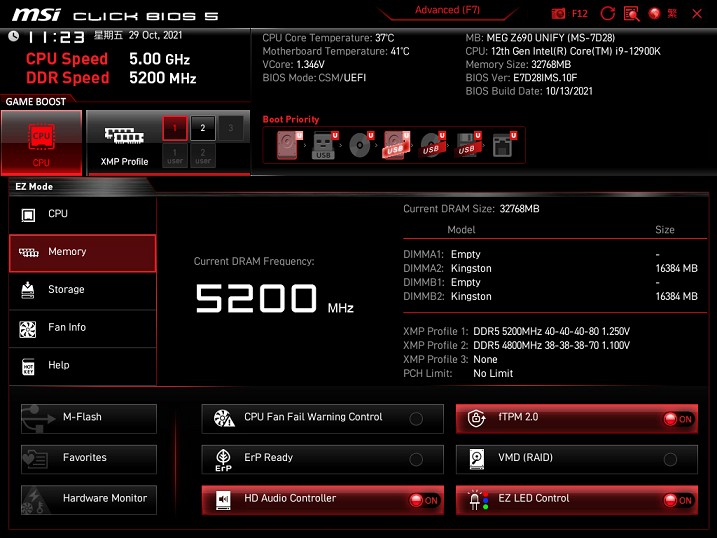Select XMP profile number 2
Image resolution: width=717 pixels, height=538 pixels.
203,128
